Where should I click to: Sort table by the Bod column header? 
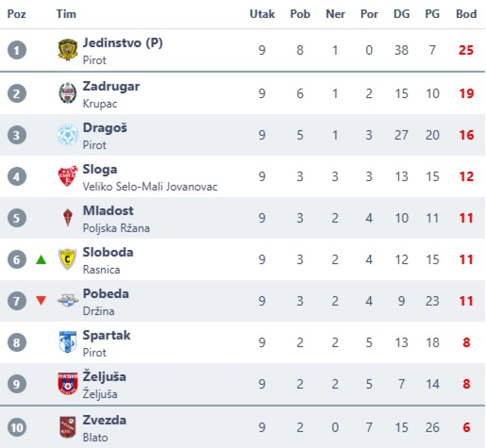pyautogui.click(x=466, y=14)
